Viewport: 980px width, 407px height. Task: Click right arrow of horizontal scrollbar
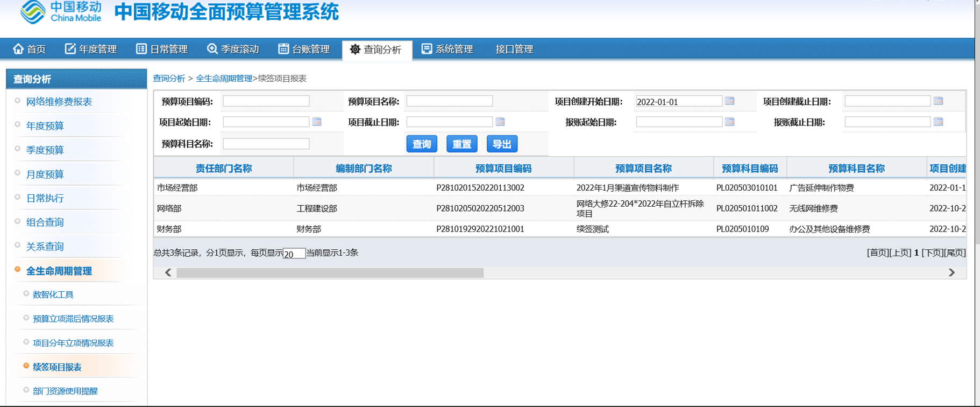951,273
